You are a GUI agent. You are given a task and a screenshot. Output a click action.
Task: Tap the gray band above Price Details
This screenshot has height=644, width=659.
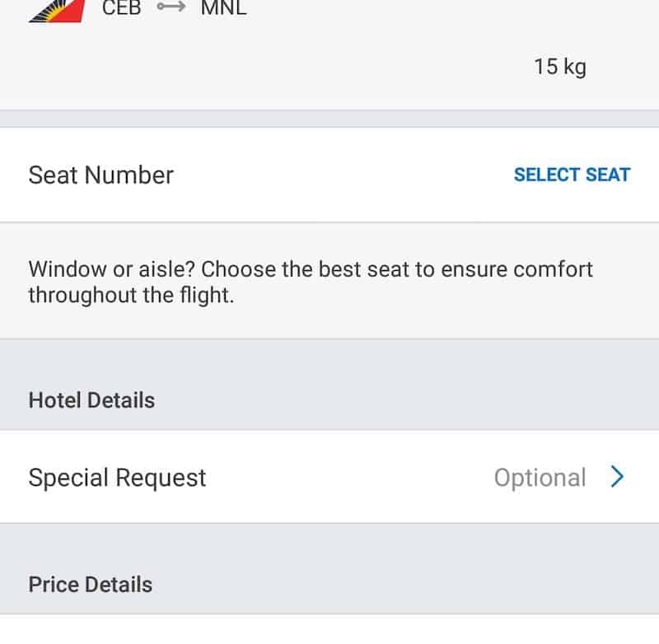coord(329,544)
